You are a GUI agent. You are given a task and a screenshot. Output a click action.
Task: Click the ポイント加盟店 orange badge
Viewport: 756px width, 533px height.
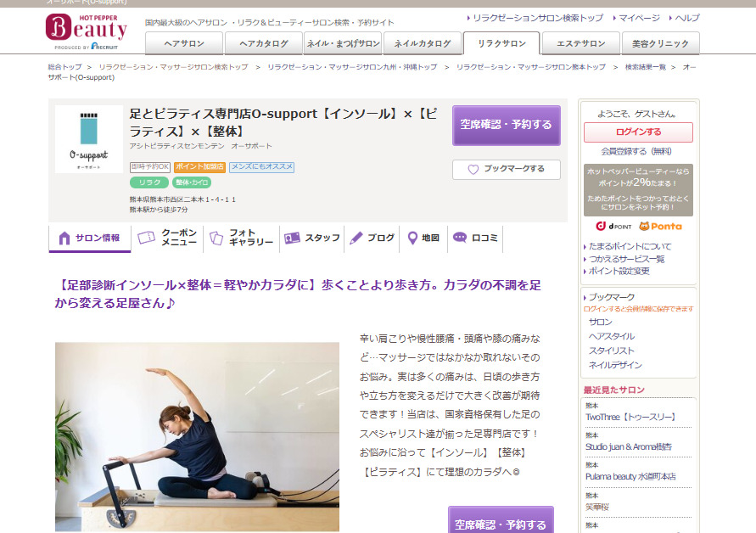[x=199, y=167]
